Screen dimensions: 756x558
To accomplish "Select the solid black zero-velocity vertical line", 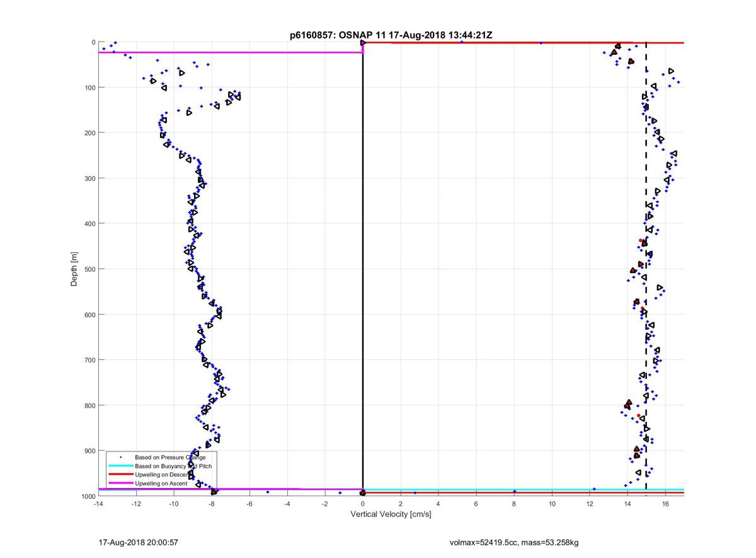I will pyautogui.click(x=363, y=269).
